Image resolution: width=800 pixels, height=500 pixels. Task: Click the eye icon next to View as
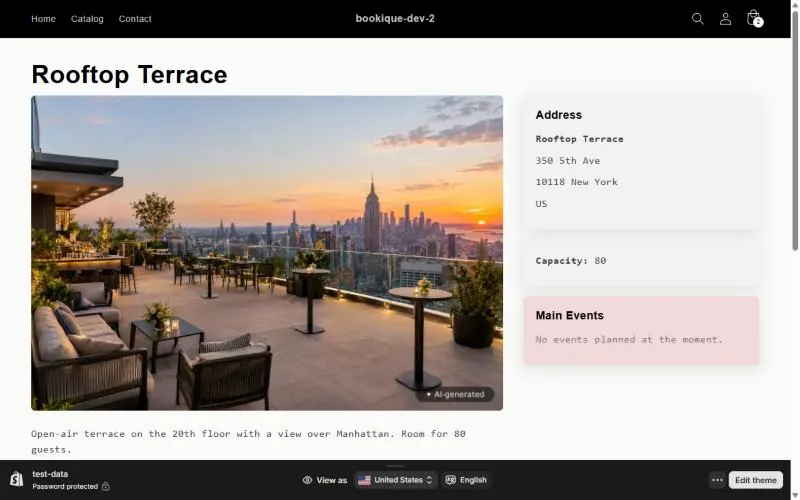click(307, 480)
